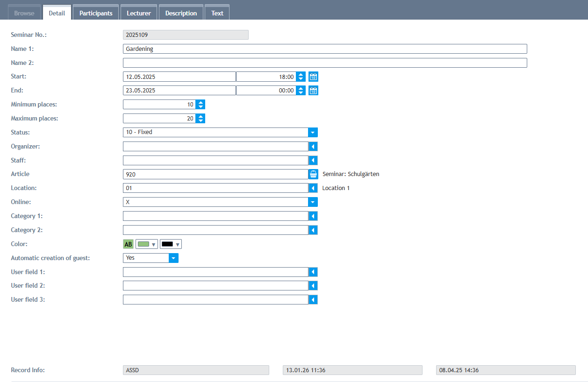This screenshot has width=588, height=382.
Task: Click the 'Seminar: Schulgärten' article text
Action: pos(351,174)
